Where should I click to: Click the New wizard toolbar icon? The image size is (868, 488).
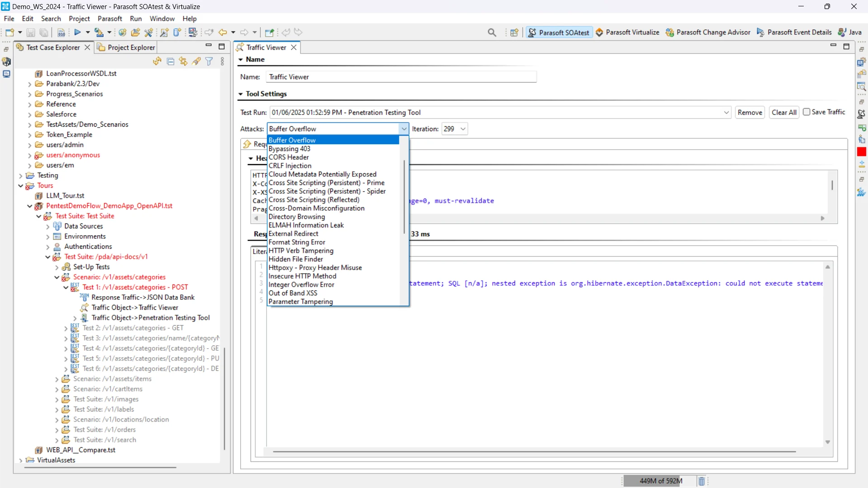tap(9, 33)
